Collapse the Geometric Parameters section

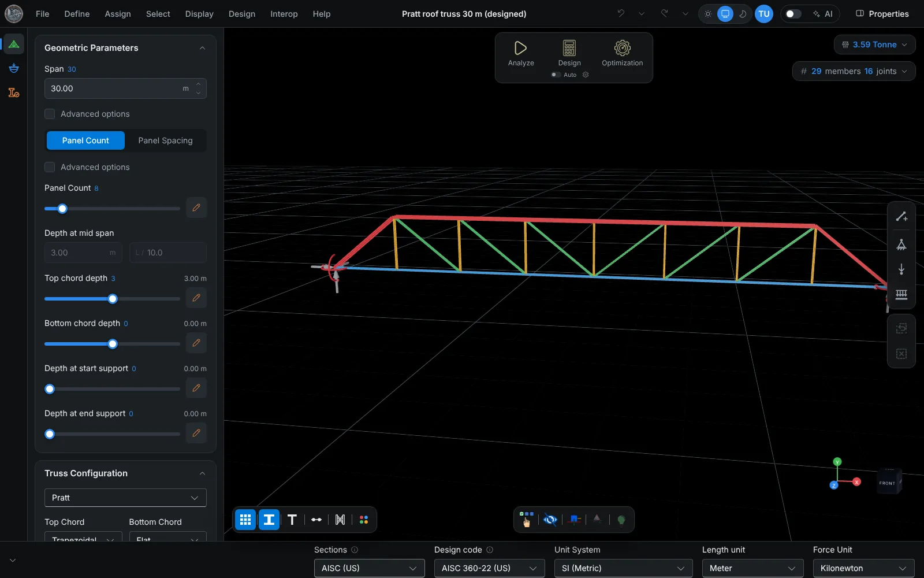click(202, 48)
